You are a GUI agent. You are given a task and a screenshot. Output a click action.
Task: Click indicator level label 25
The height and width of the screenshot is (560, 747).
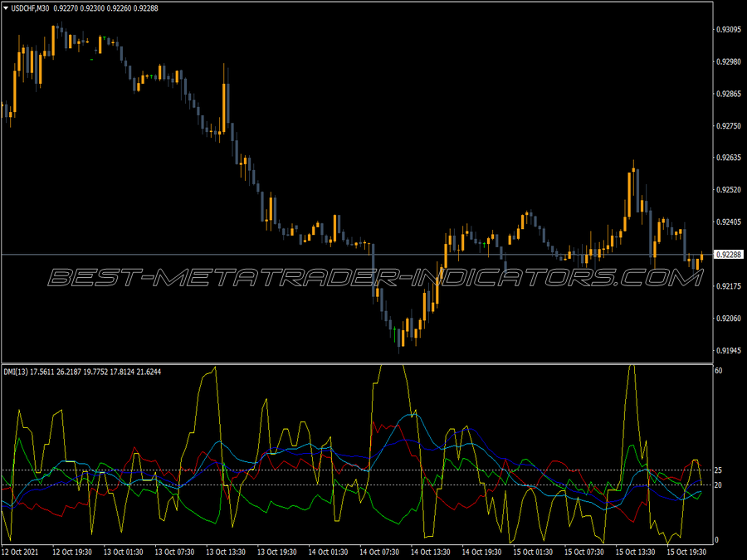click(x=719, y=470)
